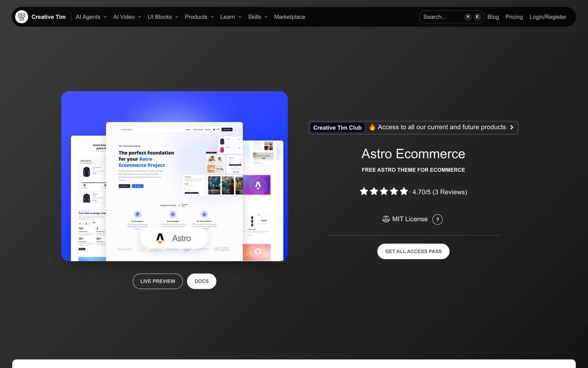Open the UI Blocks dropdown
This screenshot has width=588, height=368.
point(163,17)
